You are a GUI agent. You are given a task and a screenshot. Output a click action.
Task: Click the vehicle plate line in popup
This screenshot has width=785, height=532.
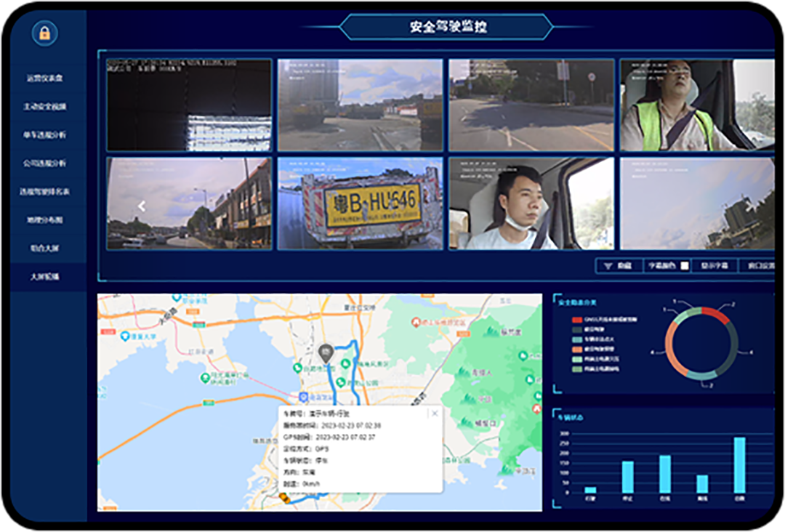(x=316, y=414)
